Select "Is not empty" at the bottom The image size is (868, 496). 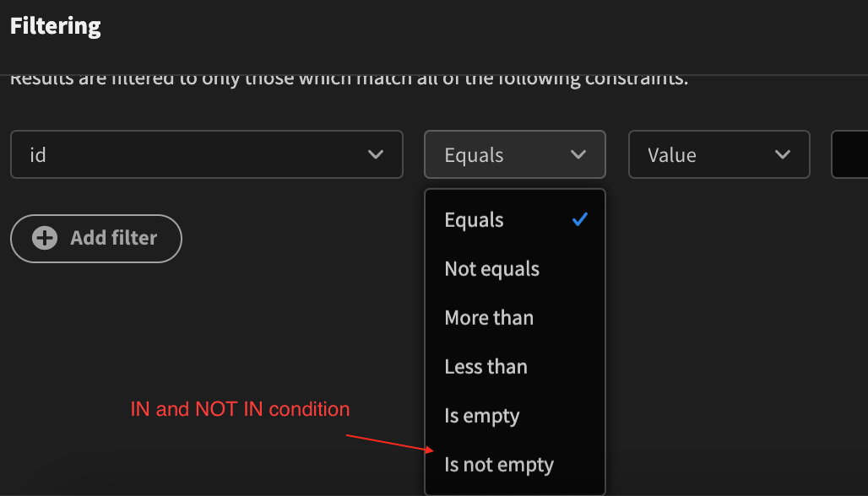pyautogui.click(x=499, y=464)
